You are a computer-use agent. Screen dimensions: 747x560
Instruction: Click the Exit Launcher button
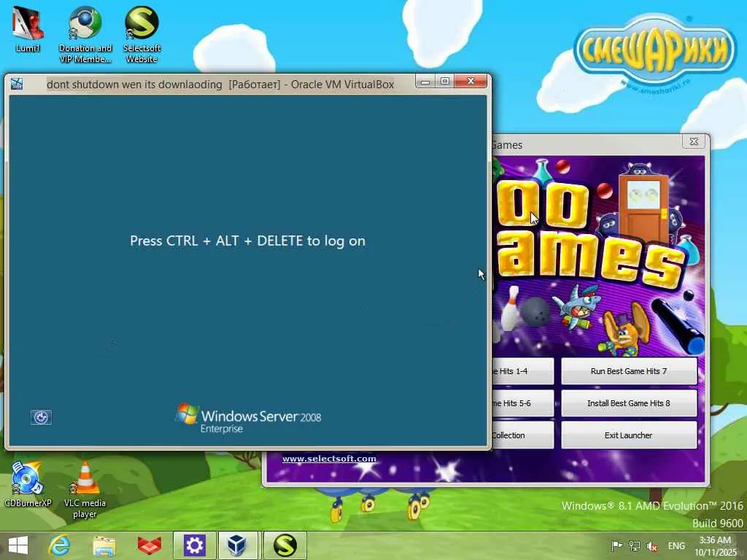[x=629, y=435]
